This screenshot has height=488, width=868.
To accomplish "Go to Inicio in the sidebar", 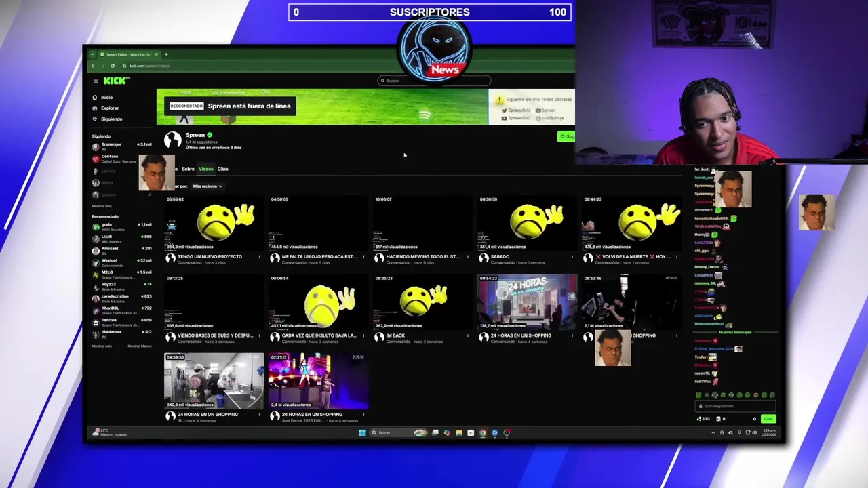I will [x=103, y=98].
